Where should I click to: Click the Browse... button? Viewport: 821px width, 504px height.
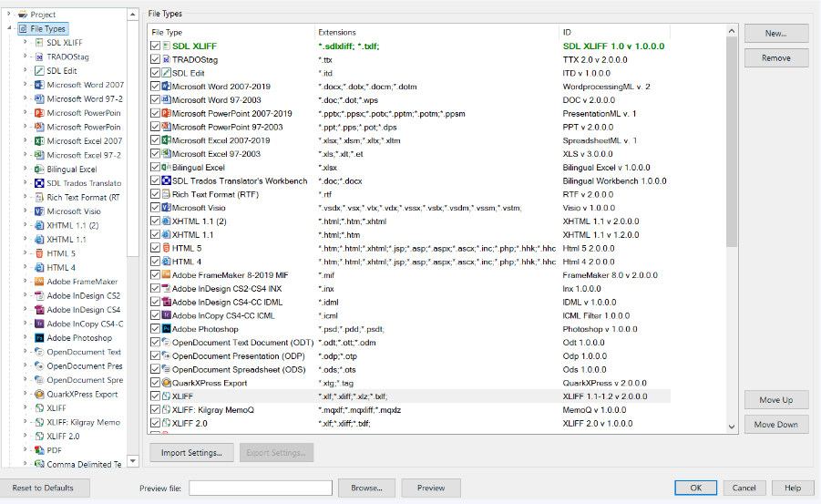coord(366,488)
